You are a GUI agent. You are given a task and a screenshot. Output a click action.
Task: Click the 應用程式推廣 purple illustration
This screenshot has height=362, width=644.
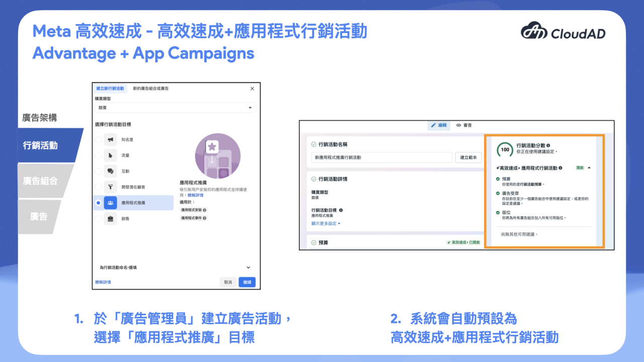click(x=217, y=156)
